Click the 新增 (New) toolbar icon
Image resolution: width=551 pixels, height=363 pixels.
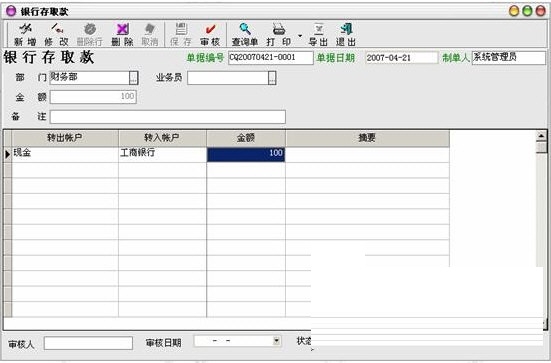pyautogui.click(x=25, y=28)
